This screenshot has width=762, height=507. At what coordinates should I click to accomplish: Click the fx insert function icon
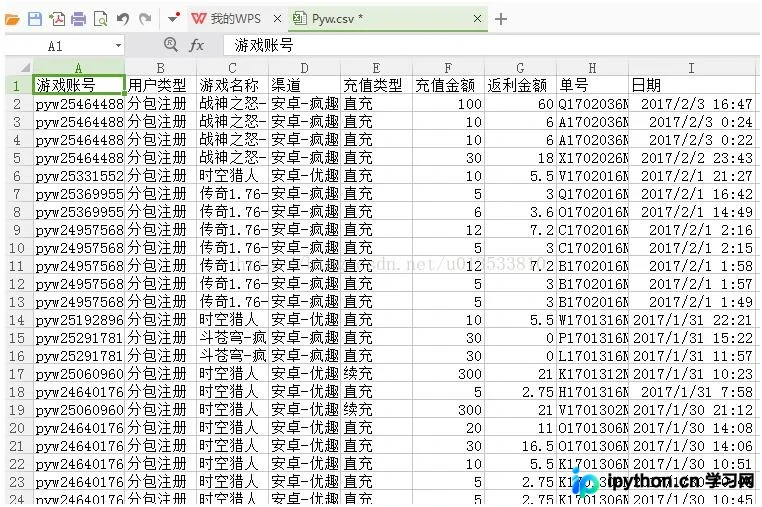(x=196, y=45)
